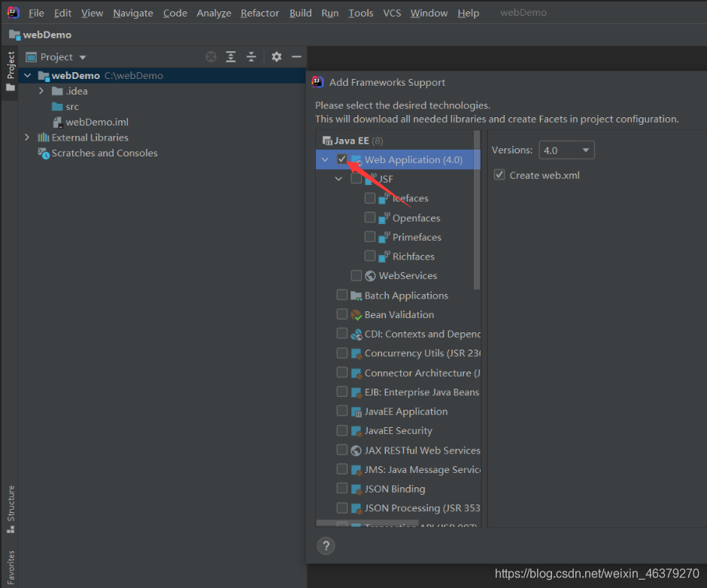This screenshot has width=707, height=588.
Task: Open the Tools menu
Action: pyautogui.click(x=361, y=13)
